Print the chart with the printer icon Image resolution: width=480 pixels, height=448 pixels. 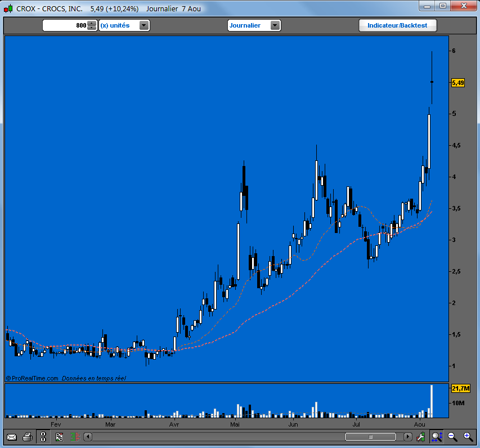(x=28, y=437)
